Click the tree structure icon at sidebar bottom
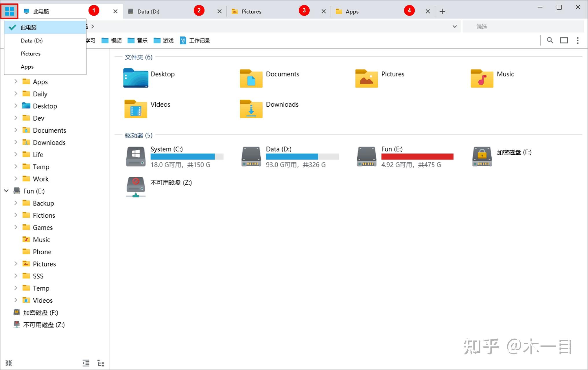 point(101,363)
